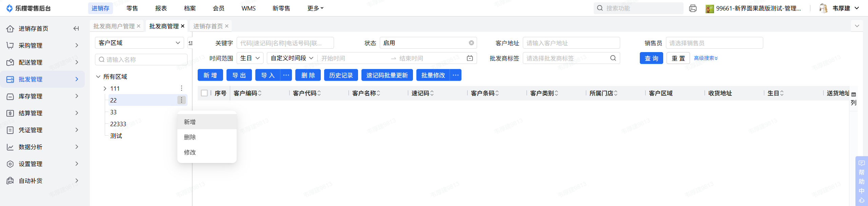The height and width of the screenshot is (206, 868).
Task: Click the toolbar 删除 button
Action: [x=308, y=75]
